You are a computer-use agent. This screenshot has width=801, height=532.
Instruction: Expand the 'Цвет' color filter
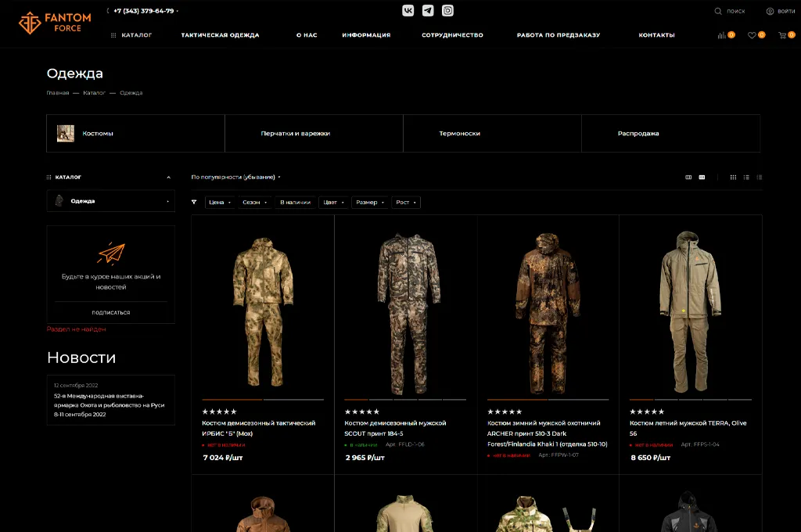(333, 203)
